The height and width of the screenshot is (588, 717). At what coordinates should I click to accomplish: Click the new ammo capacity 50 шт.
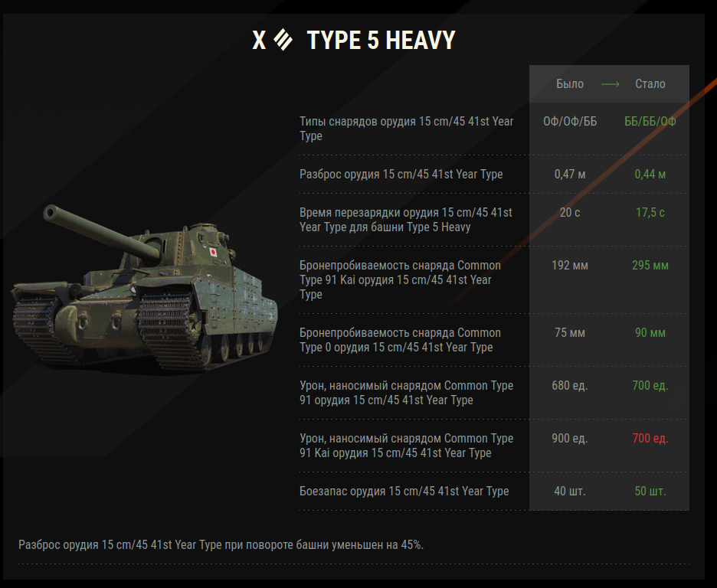point(650,491)
